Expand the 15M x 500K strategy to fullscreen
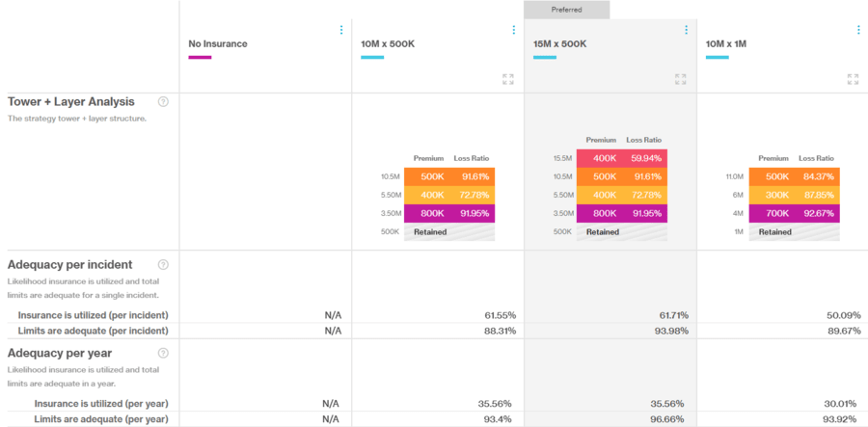This screenshot has height=427, width=868. [680, 79]
